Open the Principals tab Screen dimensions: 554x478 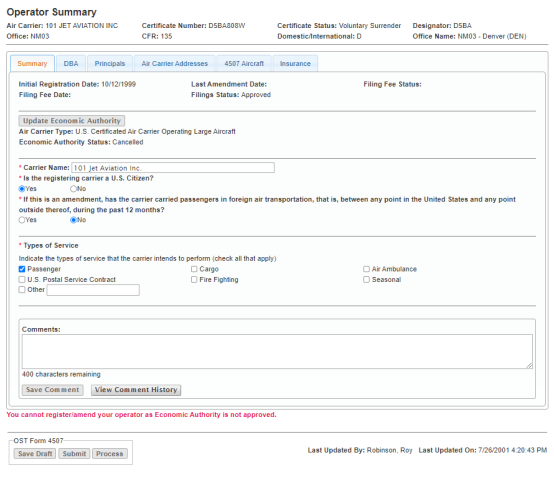click(x=110, y=64)
